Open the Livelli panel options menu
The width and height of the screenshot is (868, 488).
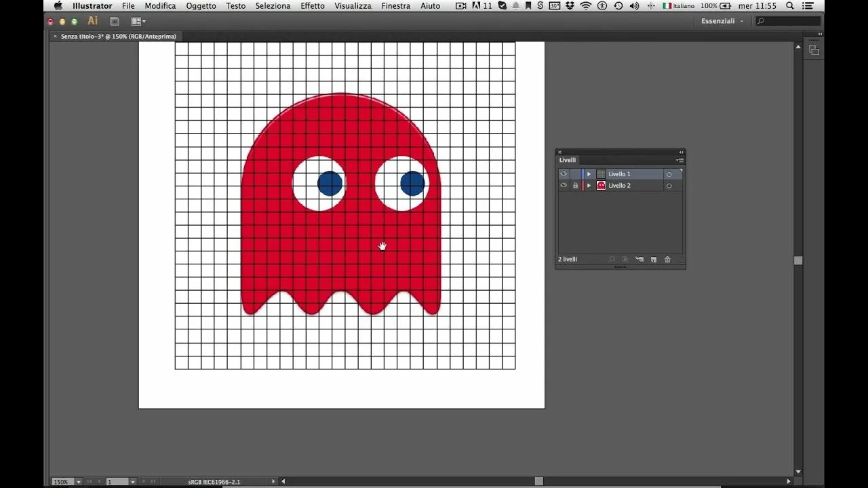[x=679, y=161]
